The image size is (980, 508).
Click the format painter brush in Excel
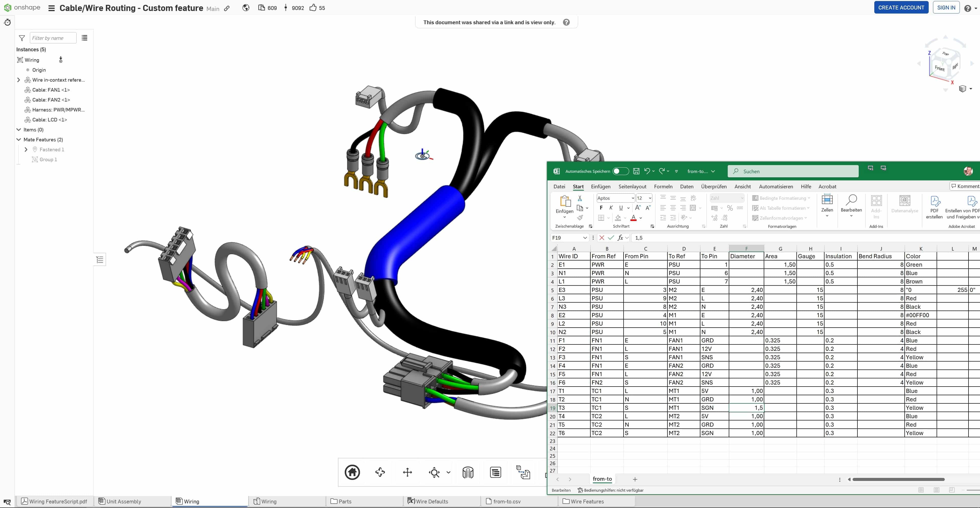point(580,217)
